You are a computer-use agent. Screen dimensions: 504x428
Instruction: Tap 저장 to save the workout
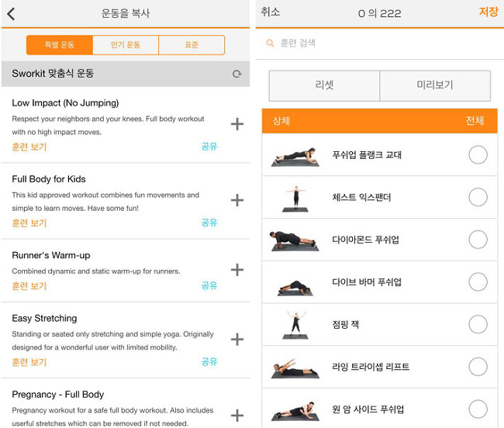click(488, 12)
